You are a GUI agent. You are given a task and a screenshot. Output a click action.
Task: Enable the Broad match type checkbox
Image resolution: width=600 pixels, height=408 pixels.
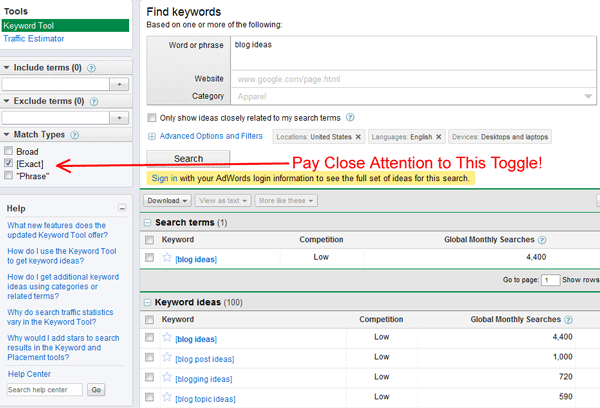click(x=9, y=150)
